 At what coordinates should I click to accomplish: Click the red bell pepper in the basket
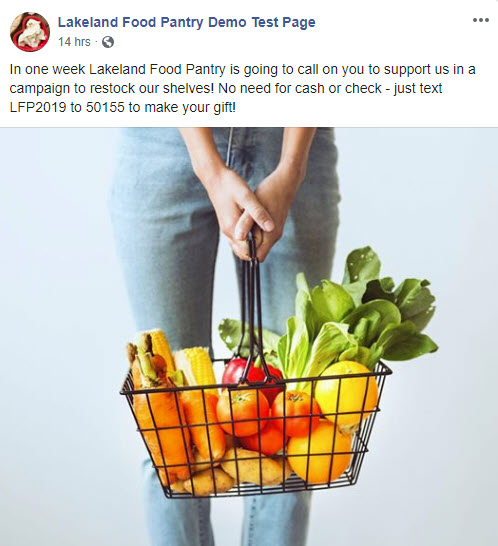(251, 374)
